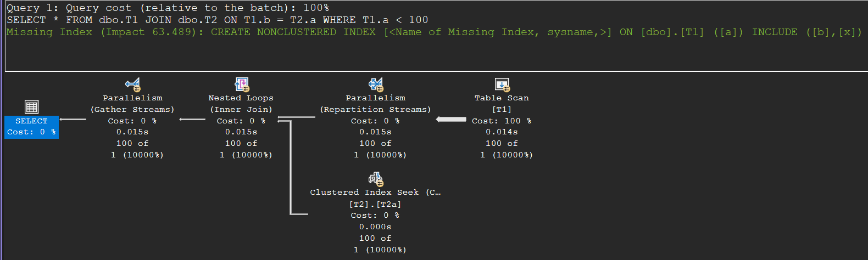The image size is (868, 260).
Task: Click 'Cost: 100 %' under Table Scan
Action: 502,121
